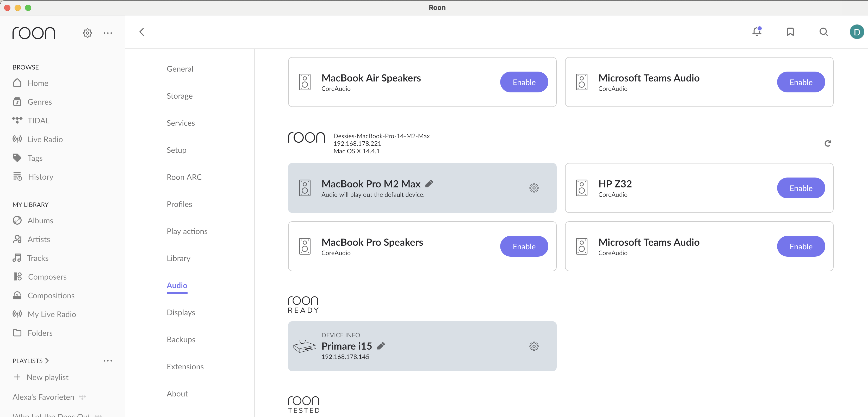
Task: Click MacBook Pro Speakers speaker icon
Action: (305, 246)
